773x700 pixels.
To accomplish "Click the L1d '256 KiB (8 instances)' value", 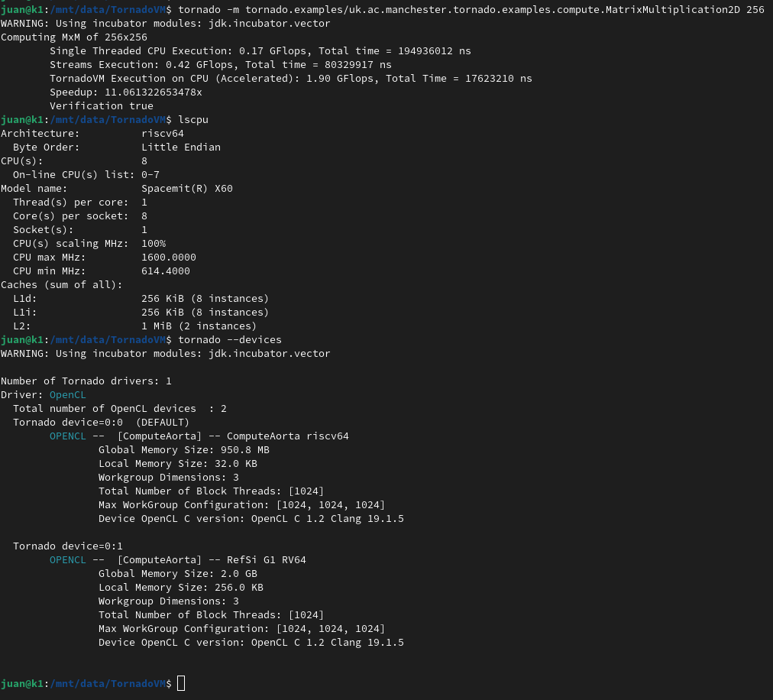I will click(205, 299).
